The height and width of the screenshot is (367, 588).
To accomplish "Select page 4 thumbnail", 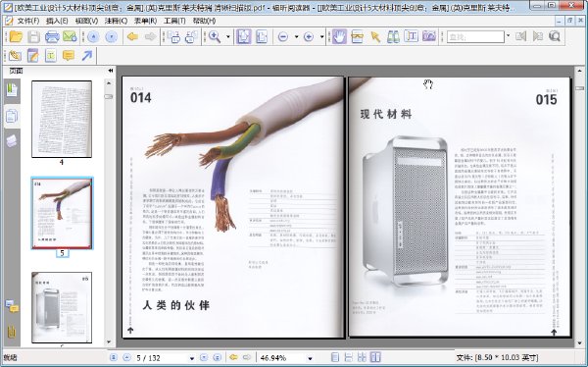I will coord(62,119).
